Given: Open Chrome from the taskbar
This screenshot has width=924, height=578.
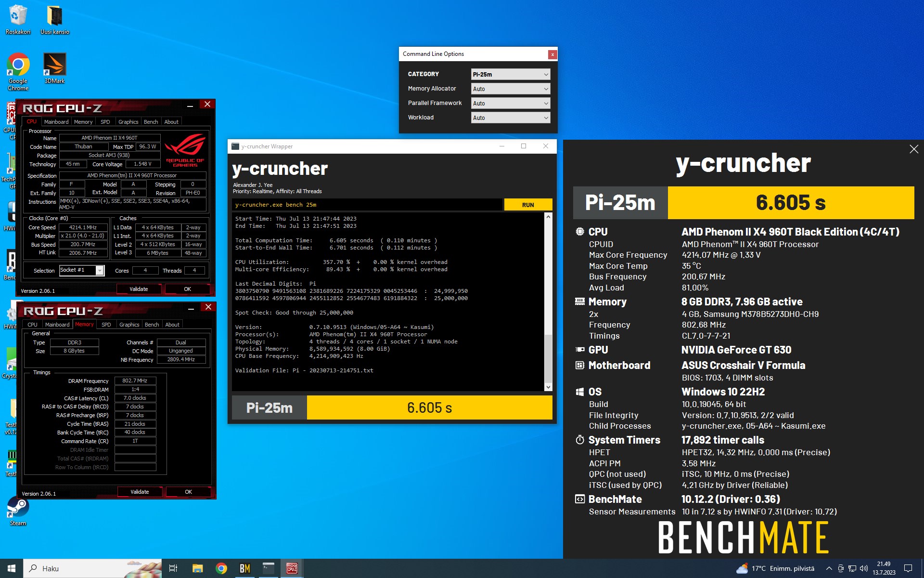Looking at the screenshot, I should tap(221, 568).
